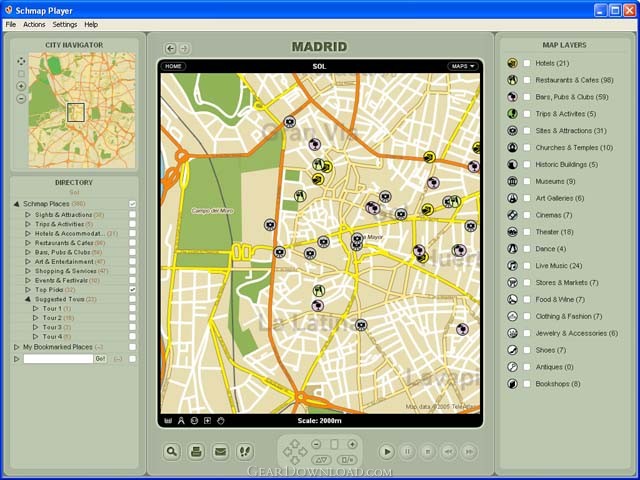640x480 pixels.
Task: Open the search magnifier tool
Action: click(x=172, y=451)
